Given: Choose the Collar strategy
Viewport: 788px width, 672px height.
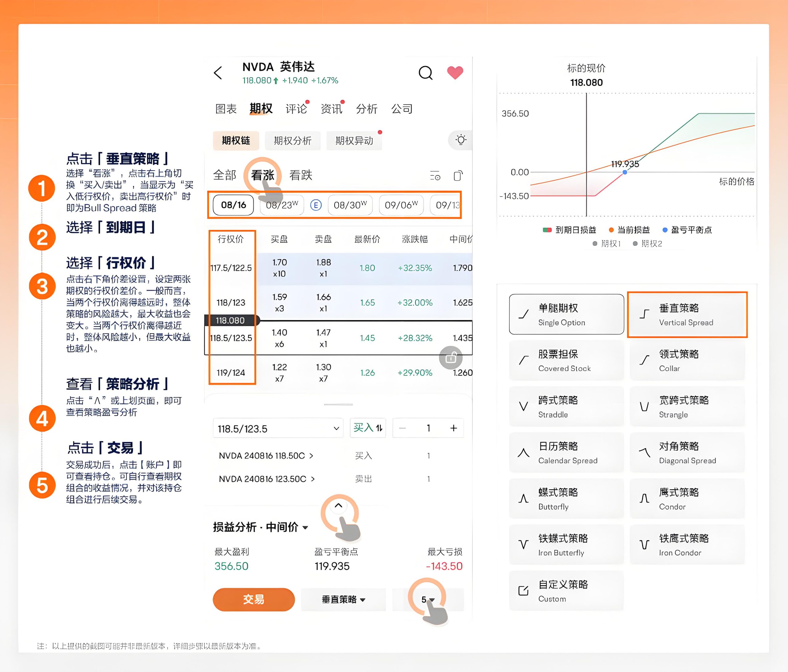Looking at the screenshot, I should 687,360.
